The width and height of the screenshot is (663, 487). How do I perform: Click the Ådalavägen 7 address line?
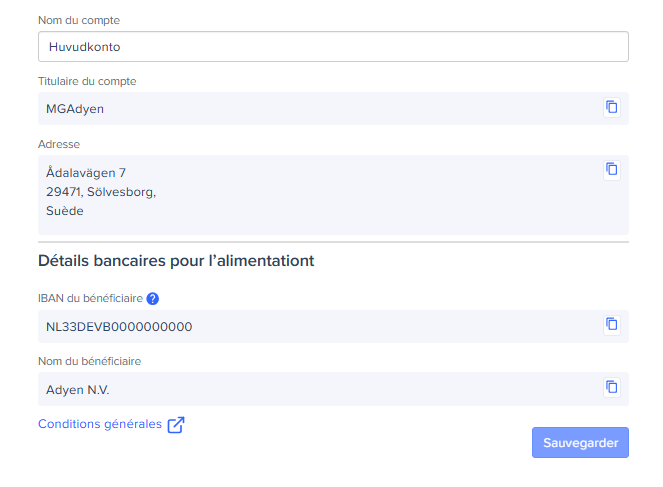[x=86, y=173]
